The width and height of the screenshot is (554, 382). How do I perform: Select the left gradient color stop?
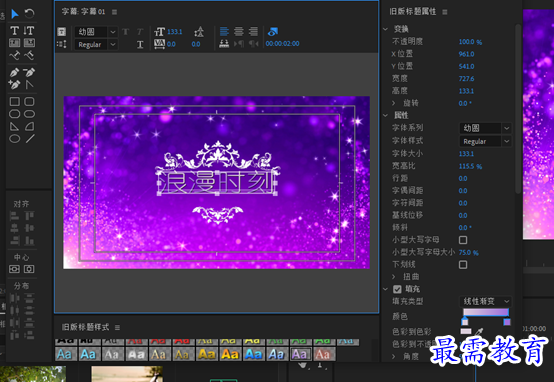(x=465, y=321)
